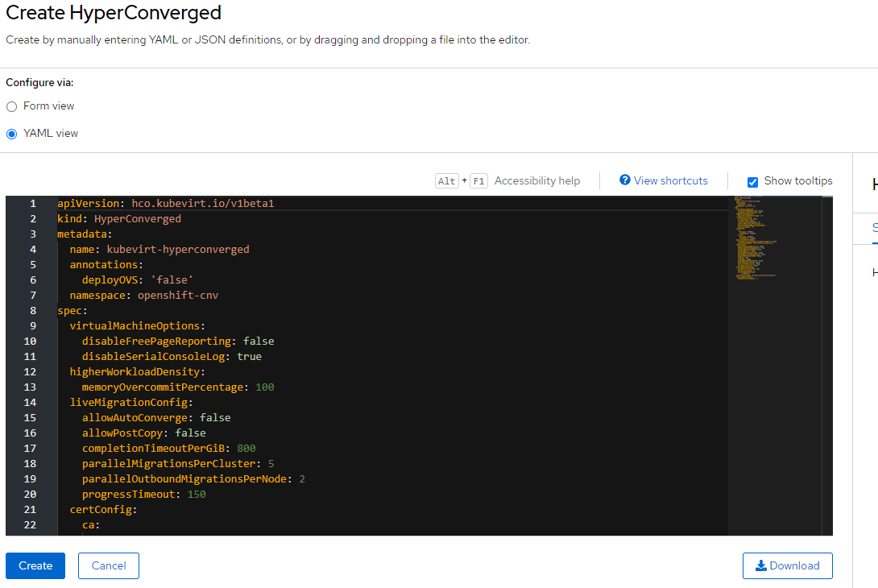The image size is (878, 588).
Task: Click line number 1 in gutter
Action: [x=33, y=204]
